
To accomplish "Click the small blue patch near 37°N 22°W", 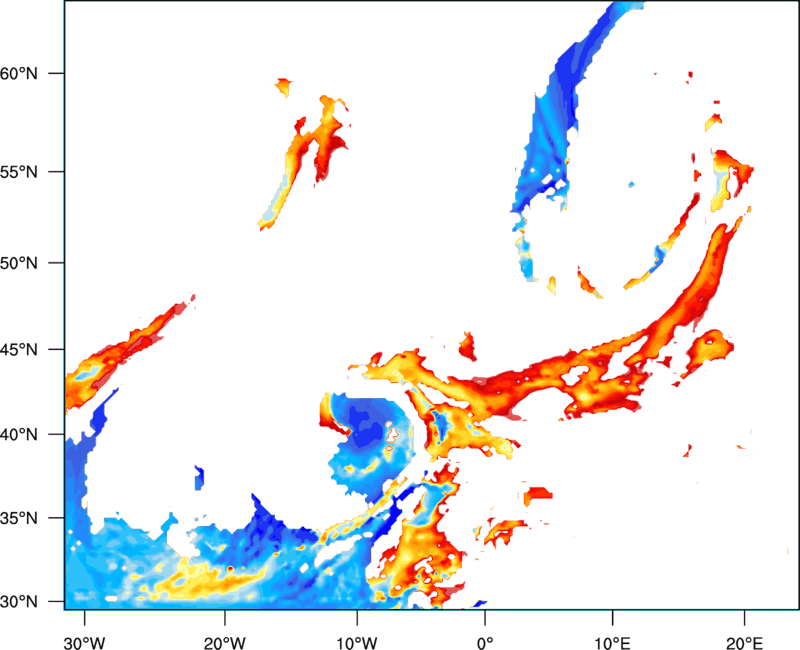I will tap(199, 478).
